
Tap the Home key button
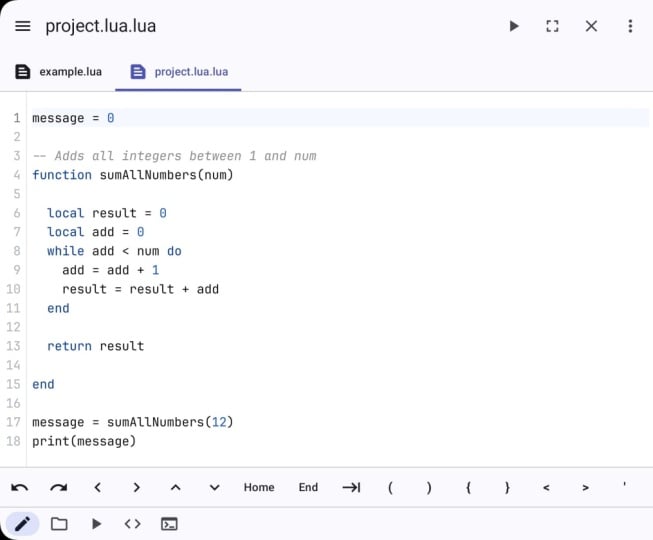[x=259, y=487]
